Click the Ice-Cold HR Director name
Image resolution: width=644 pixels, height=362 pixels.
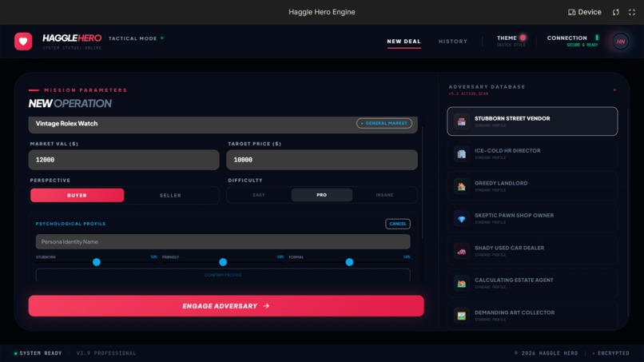[x=507, y=151]
